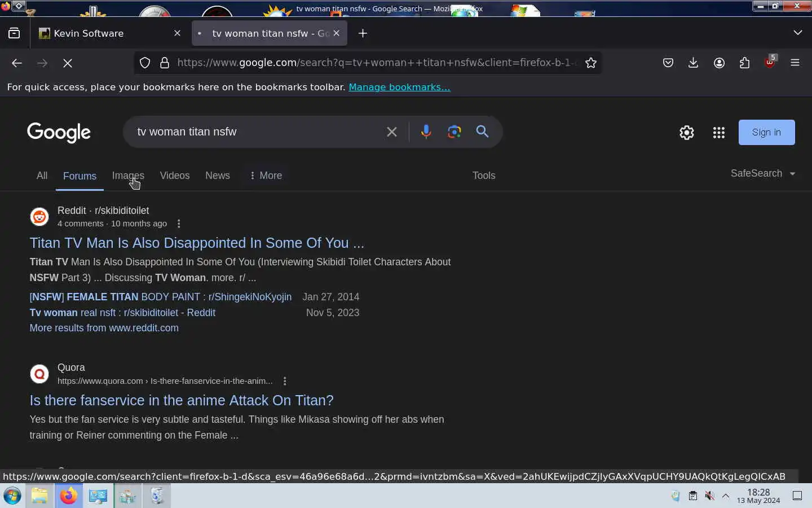Clear the Google search query
Screen dimensions: 812x508
392,132
